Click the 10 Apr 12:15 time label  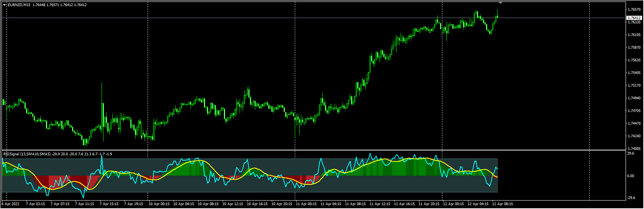click(233, 204)
